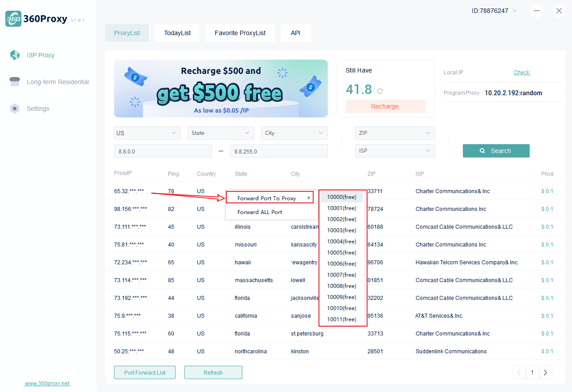The image size is (572, 392).
Task: Choose port 10005(free)
Action: (342, 252)
